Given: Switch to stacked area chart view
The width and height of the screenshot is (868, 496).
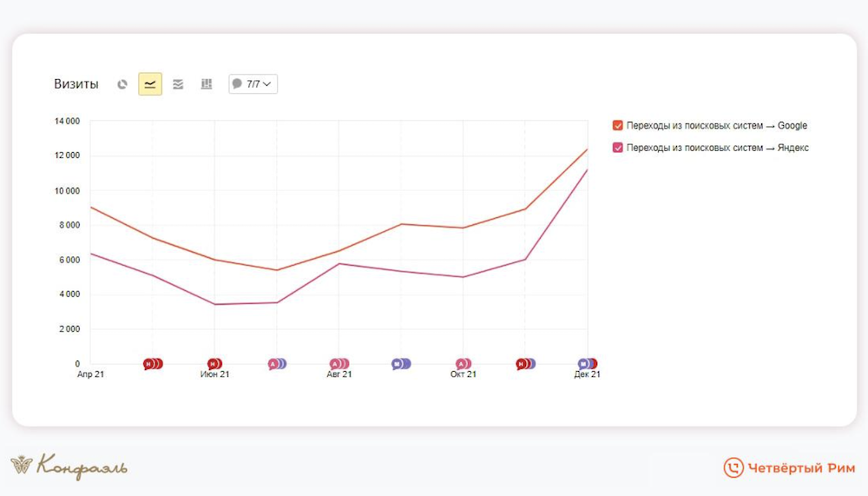Looking at the screenshot, I should 178,84.
